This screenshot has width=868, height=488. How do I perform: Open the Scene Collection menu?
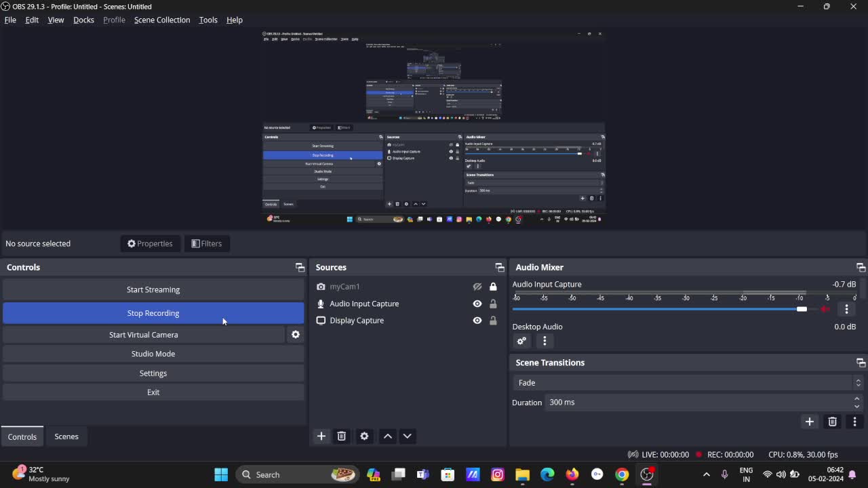click(162, 20)
